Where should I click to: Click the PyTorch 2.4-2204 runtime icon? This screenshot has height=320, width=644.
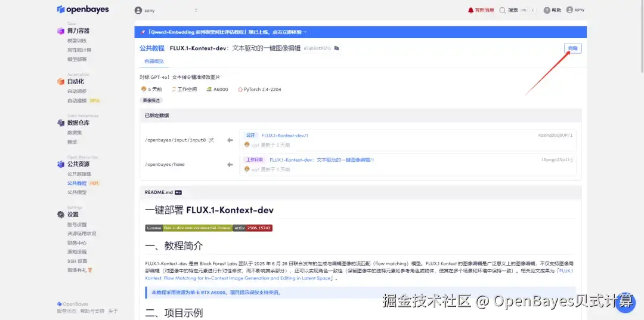tap(240, 90)
